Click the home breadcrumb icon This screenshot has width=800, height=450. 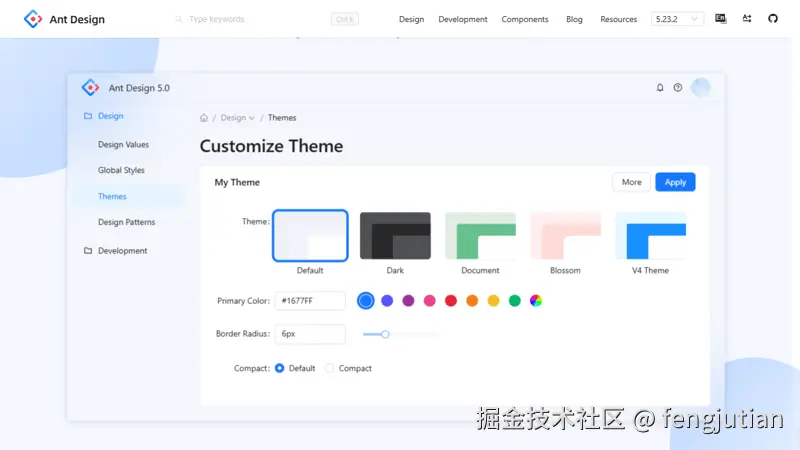(204, 117)
